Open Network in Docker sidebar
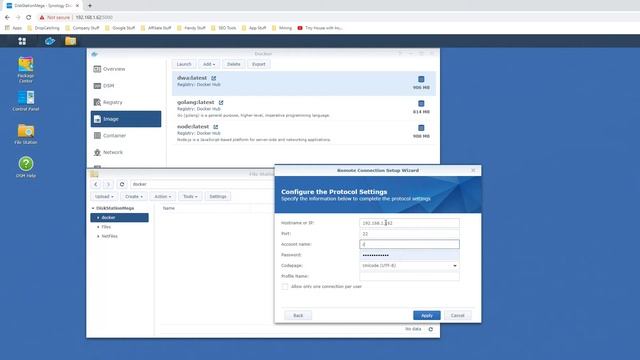Image resolution: width=640 pixels, height=360 pixels. [126, 152]
